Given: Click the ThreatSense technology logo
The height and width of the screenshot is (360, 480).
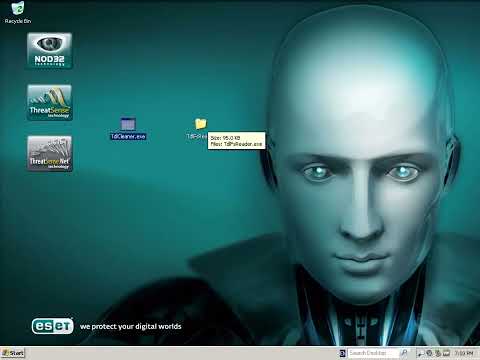Looking at the screenshot, I should coord(49,102).
